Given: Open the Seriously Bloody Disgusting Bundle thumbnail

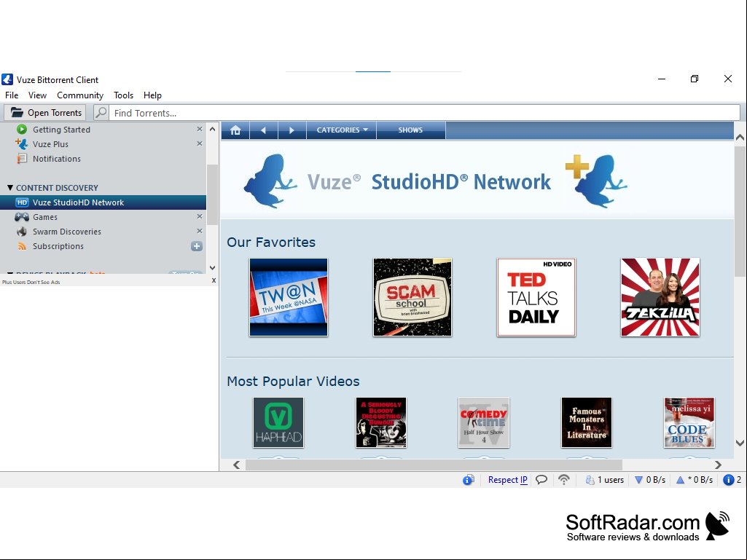Looking at the screenshot, I should click(x=381, y=422).
